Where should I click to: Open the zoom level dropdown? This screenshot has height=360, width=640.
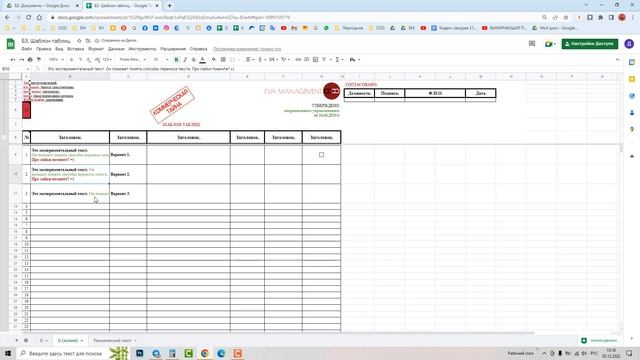click(x=56, y=60)
